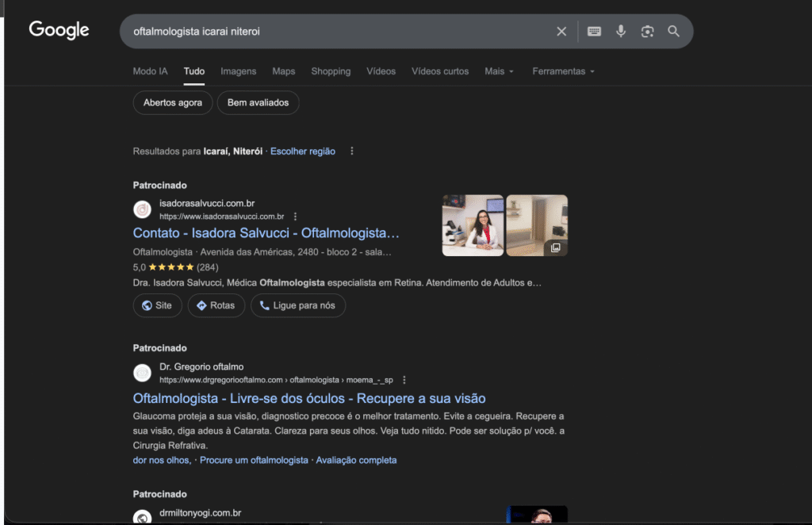
Task: Click the Rotas directions button
Action: coord(216,305)
